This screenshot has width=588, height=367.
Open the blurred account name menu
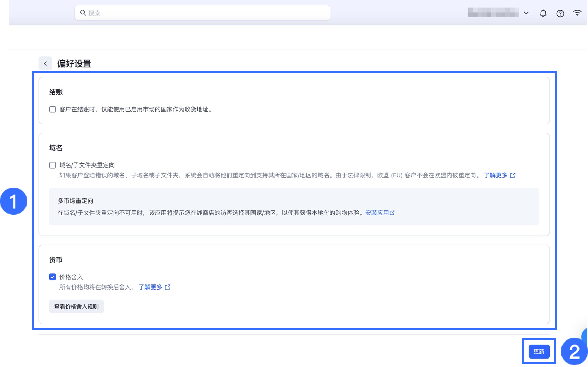(x=493, y=13)
